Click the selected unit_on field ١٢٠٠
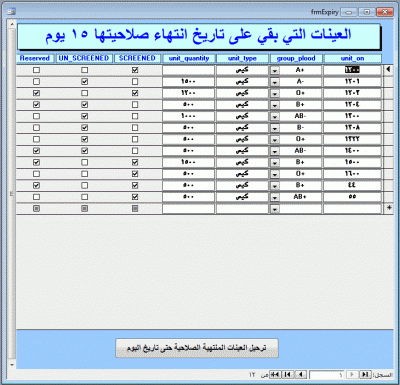The width and height of the screenshot is (400, 385). 352,70
